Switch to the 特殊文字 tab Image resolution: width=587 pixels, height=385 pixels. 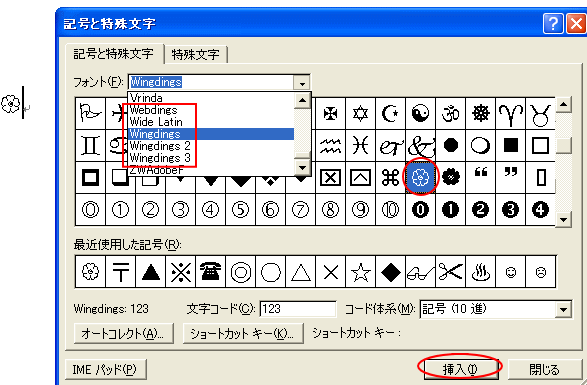(x=195, y=55)
